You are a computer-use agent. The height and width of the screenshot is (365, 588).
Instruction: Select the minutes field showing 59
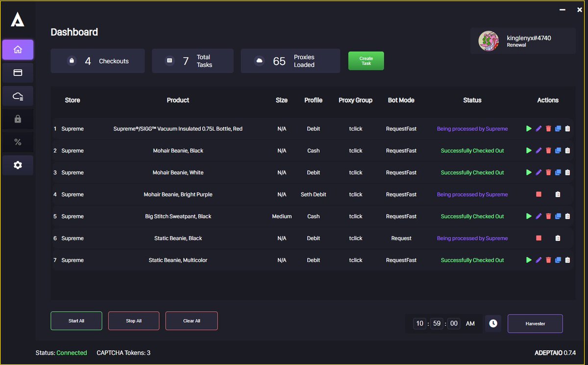(x=437, y=323)
